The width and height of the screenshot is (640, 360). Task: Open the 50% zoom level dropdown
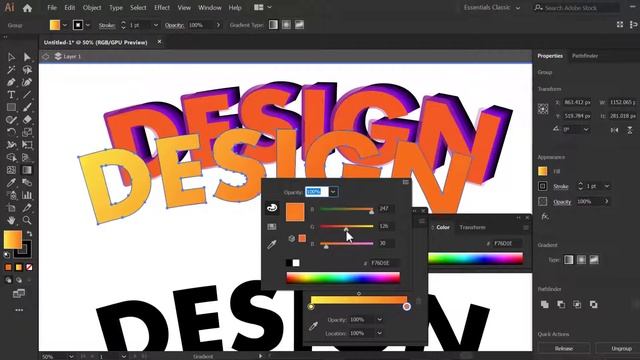coord(71,356)
